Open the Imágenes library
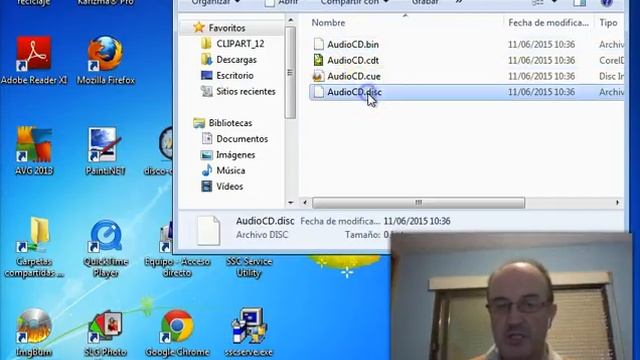Viewport: 640px width, 360px height. tap(236, 155)
